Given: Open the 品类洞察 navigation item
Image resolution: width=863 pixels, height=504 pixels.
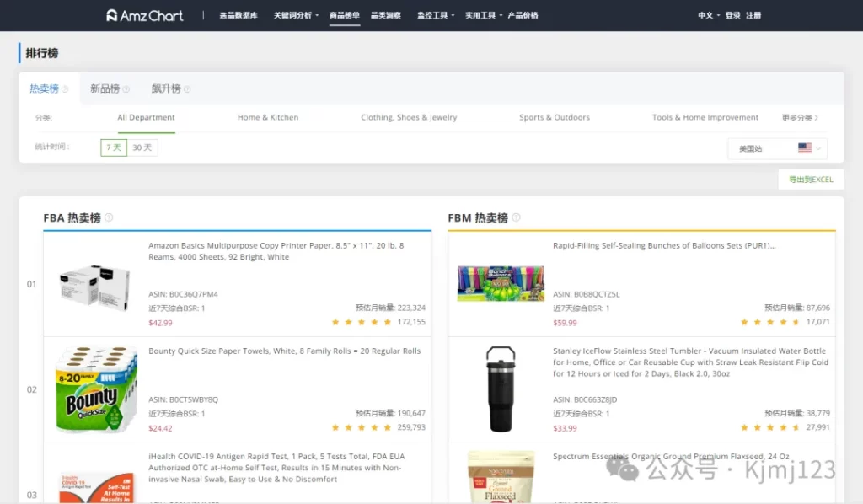Looking at the screenshot, I should click(x=386, y=15).
